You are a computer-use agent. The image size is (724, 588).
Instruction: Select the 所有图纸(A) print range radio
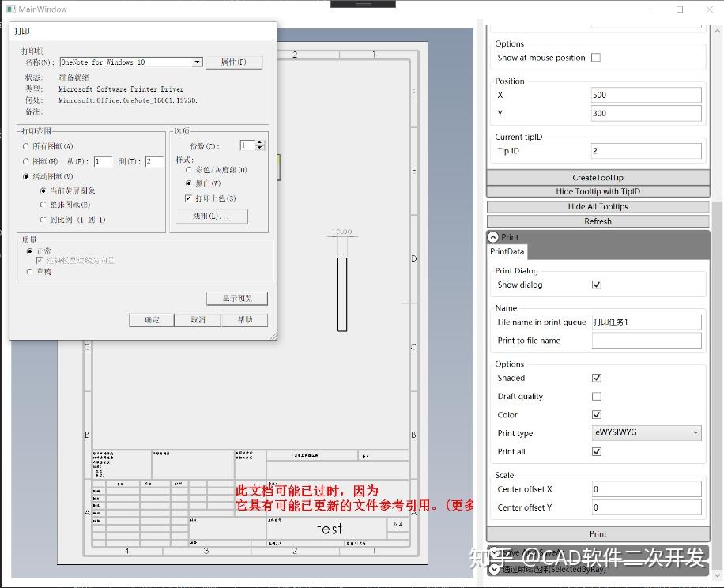coord(25,148)
